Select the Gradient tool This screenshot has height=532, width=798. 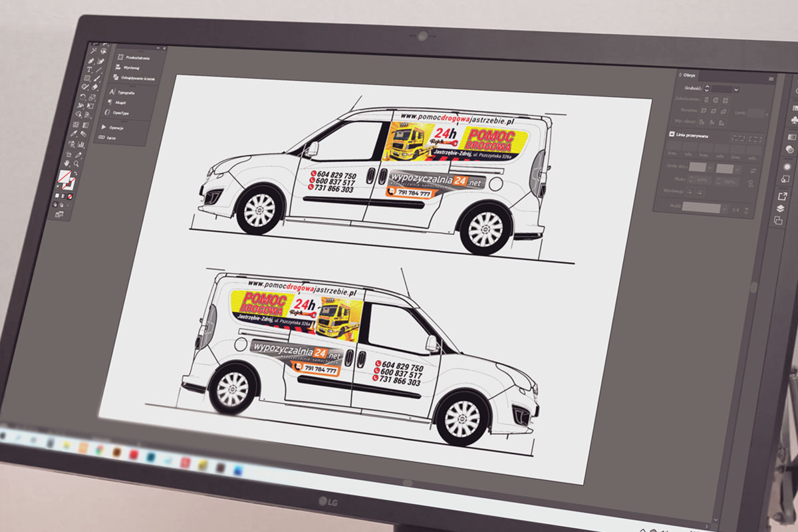pos(86,125)
